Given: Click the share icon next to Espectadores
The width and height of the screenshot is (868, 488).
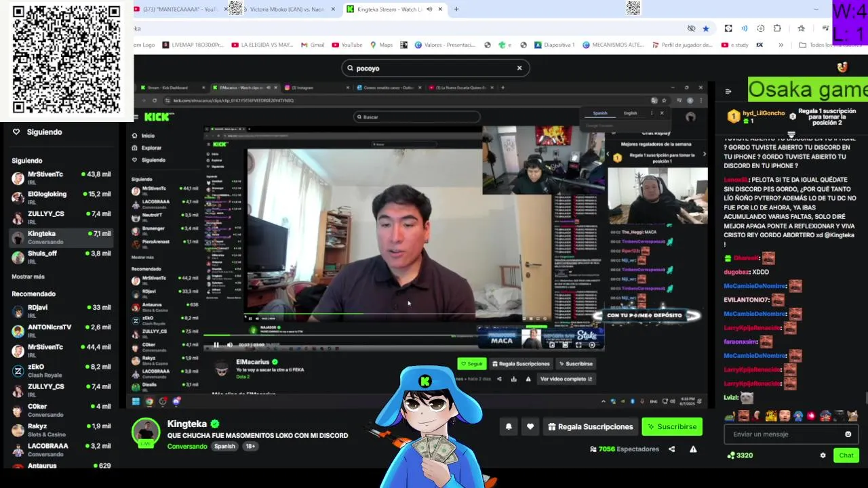Looking at the screenshot, I should (671, 449).
